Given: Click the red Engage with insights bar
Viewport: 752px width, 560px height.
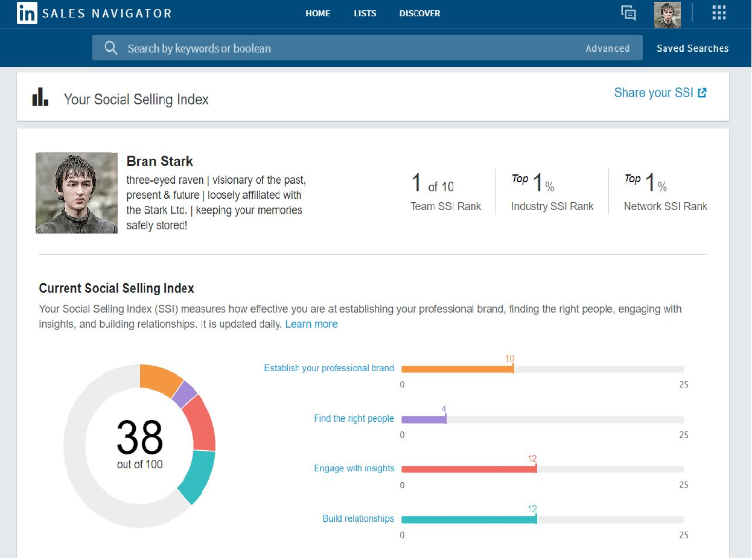Looking at the screenshot, I should [469, 469].
